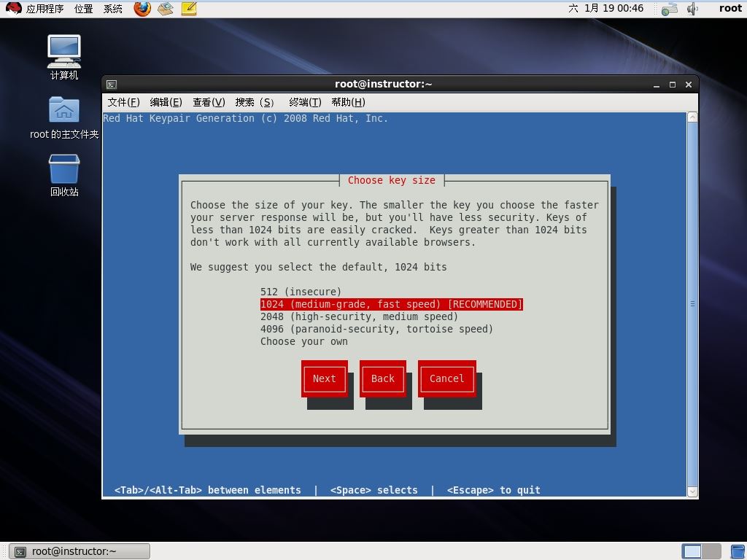The width and height of the screenshot is (747, 560).
Task: Click the root user name in top panel
Action: [730, 8]
